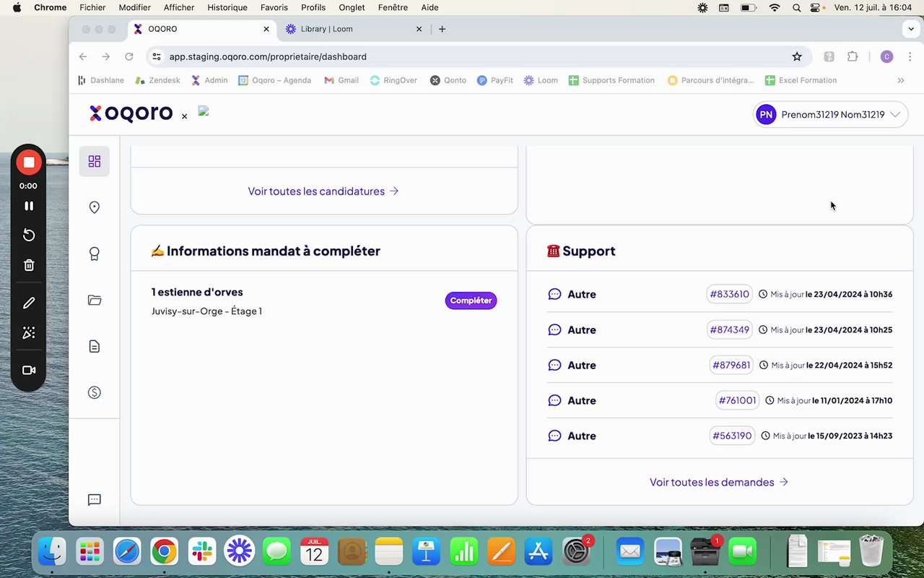Activate the Loom confetti effects icon
Screen dimensions: 924x578
click(x=29, y=332)
